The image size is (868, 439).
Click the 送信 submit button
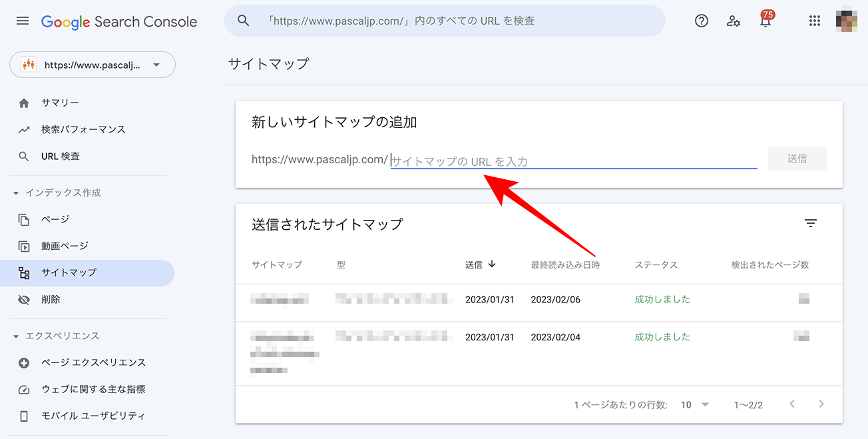coord(797,159)
